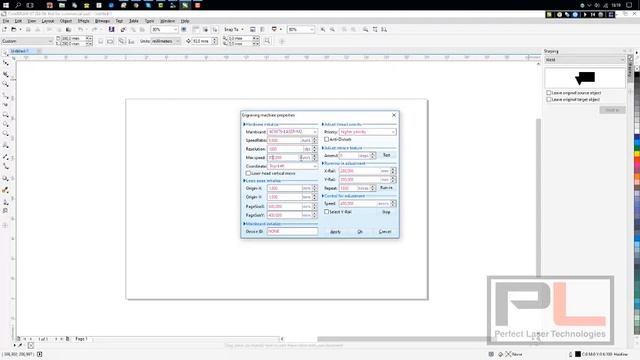Open the Effects menu
Viewport: 640px width, 360px height.
tap(83, 21)
